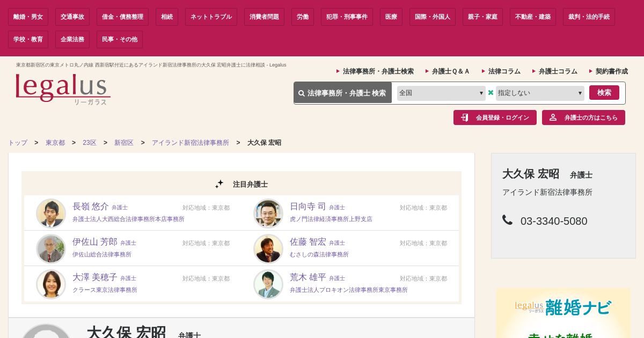Open 佐藤 智宏 lawyer profile
Viewport: 644px width, 338px height.
(x=308, y=242)
